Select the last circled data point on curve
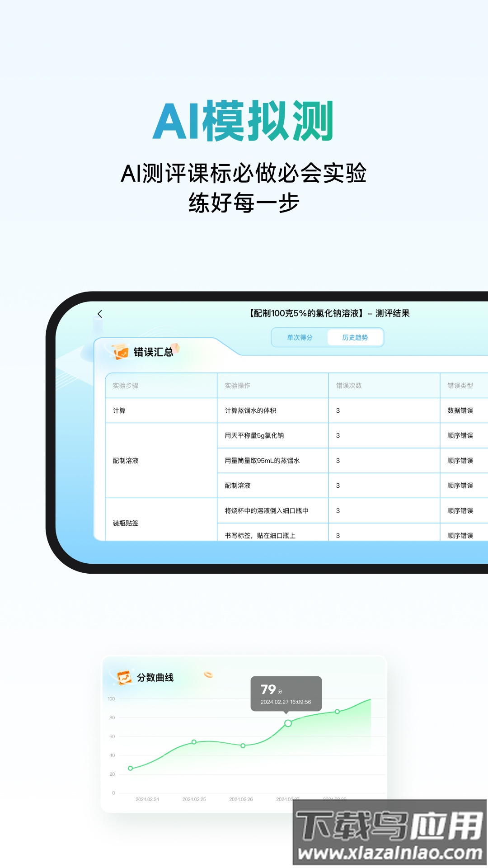Image resolution: width=488 pixels, height=868 pixels. tap(337, 712)
